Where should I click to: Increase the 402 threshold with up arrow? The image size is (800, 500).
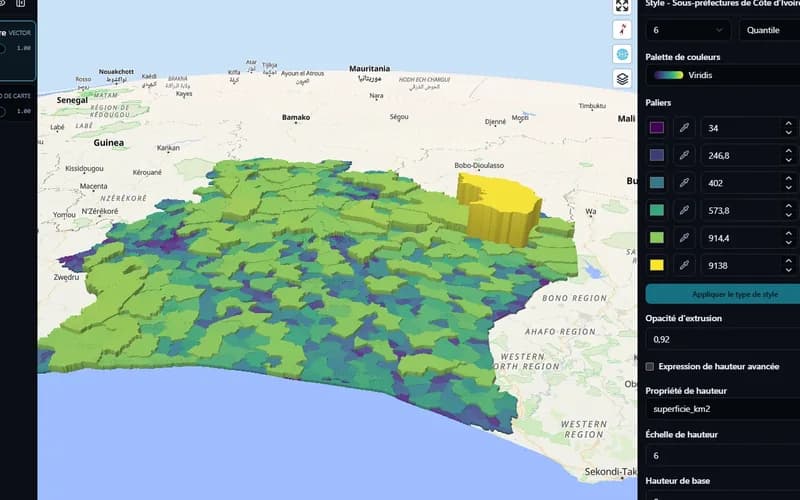coord(789,179)
